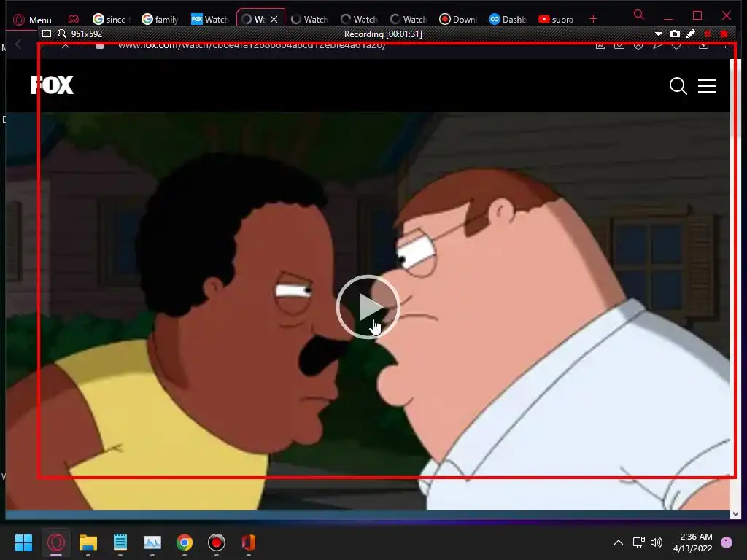
Task: Click the FOX logo
Action: [53, 85]
